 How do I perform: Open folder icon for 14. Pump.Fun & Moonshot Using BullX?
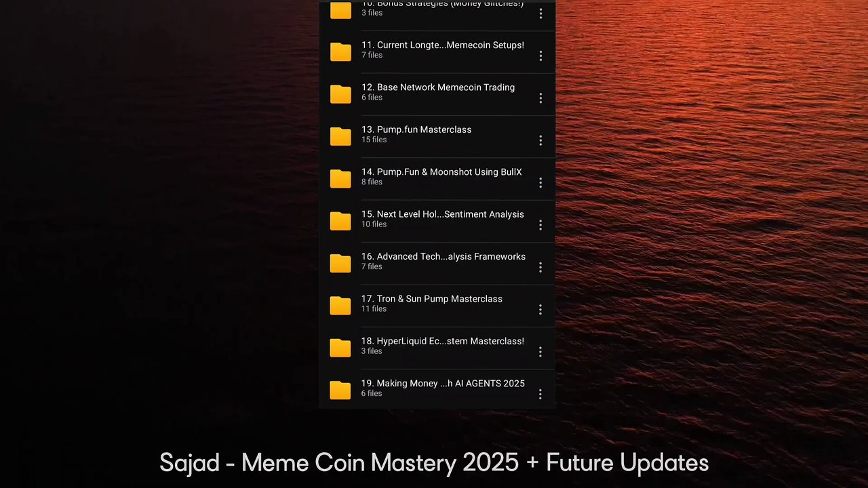pyautogui.click(x=340, y=179)
